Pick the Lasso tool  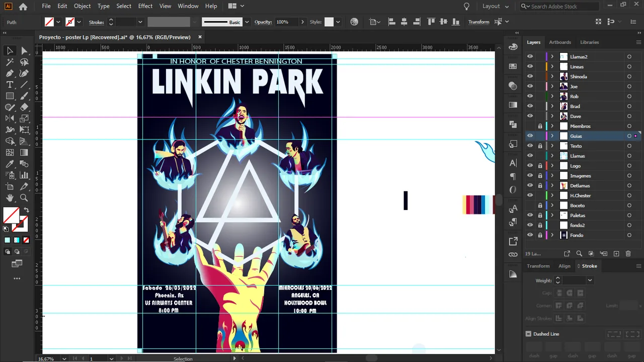24,62
